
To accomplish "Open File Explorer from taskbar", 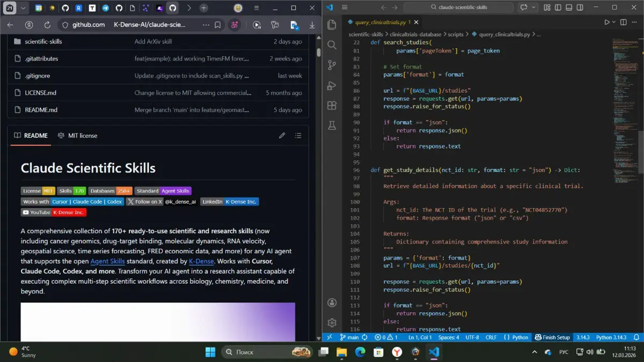I will (x=342, y=352).
